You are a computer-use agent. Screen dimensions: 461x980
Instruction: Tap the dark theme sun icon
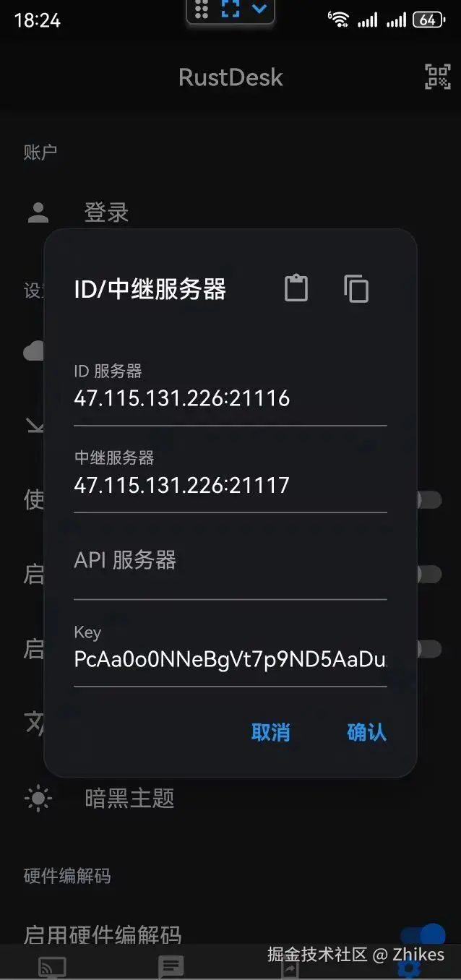click(38, 799)
